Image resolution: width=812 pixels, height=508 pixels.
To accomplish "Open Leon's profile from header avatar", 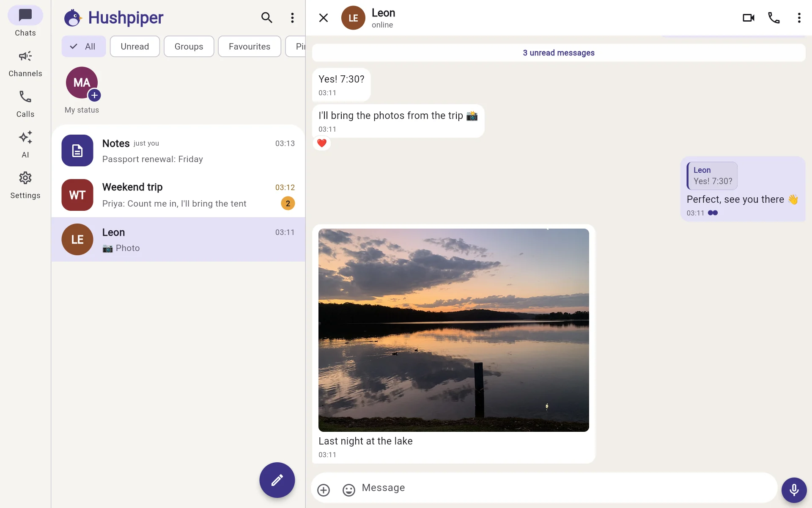I will click(x=353, y=18).
